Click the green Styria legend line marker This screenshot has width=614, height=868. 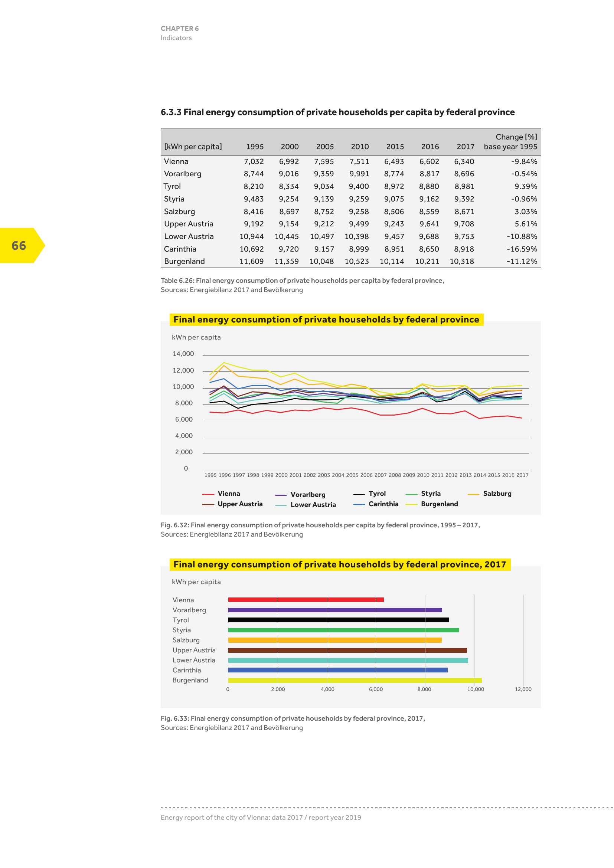click(411, 494)
